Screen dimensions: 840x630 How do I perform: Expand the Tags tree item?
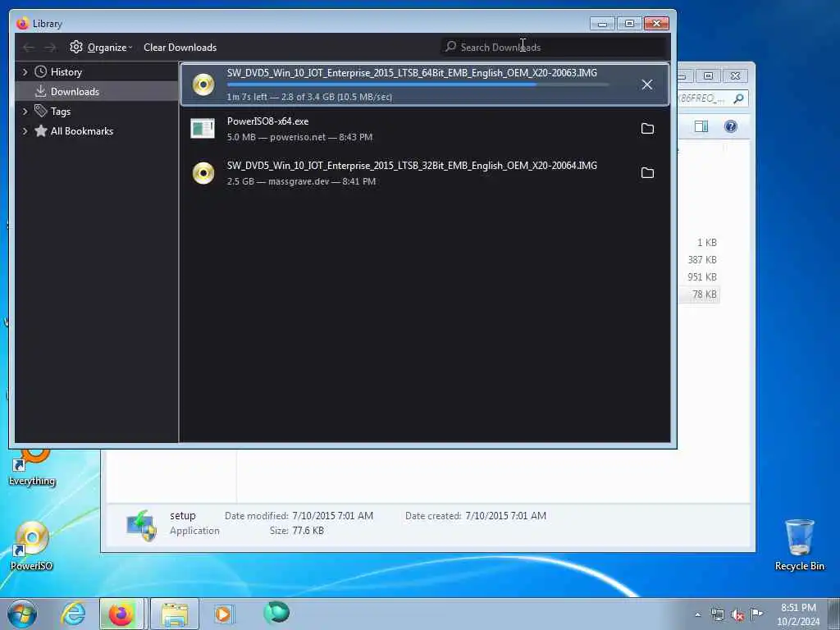click(25, 112)
